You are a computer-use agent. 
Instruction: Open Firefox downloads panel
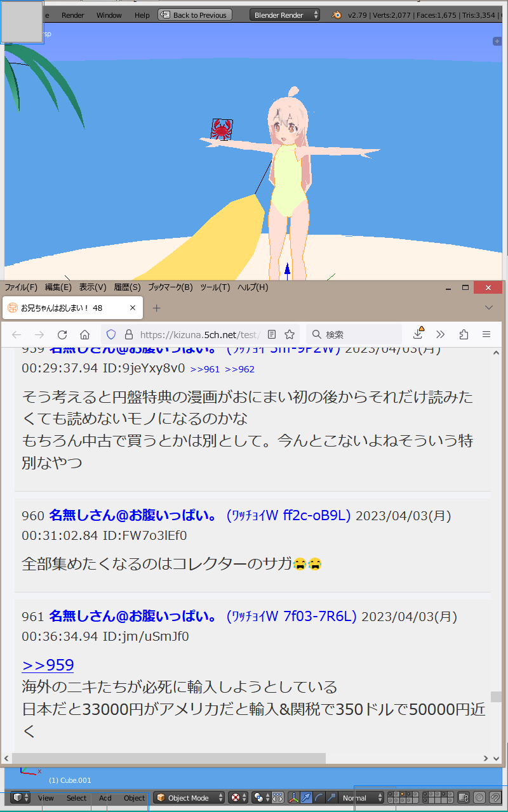tap(418, 334)
